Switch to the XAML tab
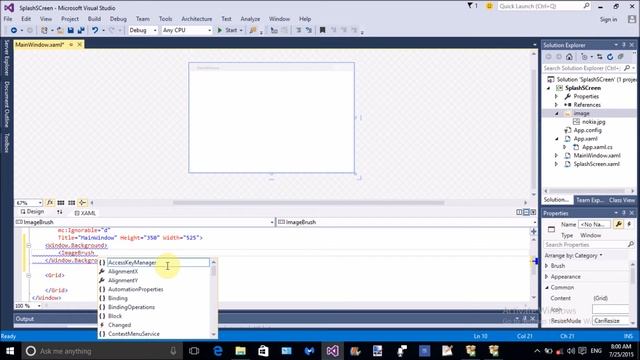 (85, 213)
